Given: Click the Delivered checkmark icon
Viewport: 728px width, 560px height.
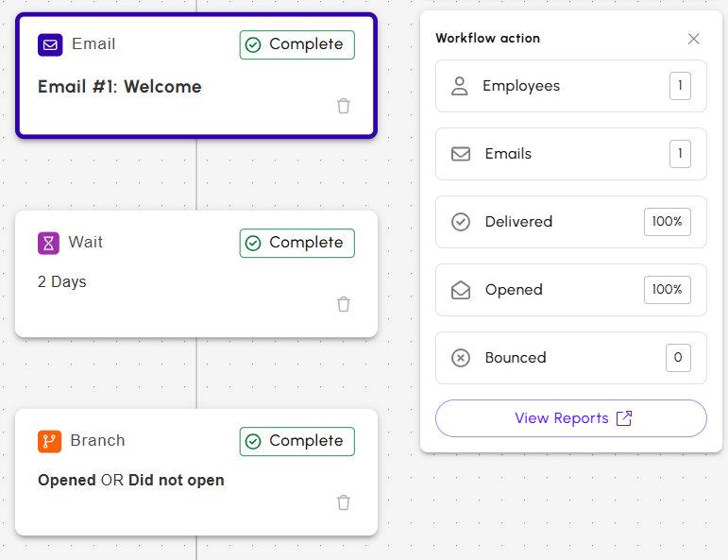Looking at the screenshot, I should pos(461,222).
